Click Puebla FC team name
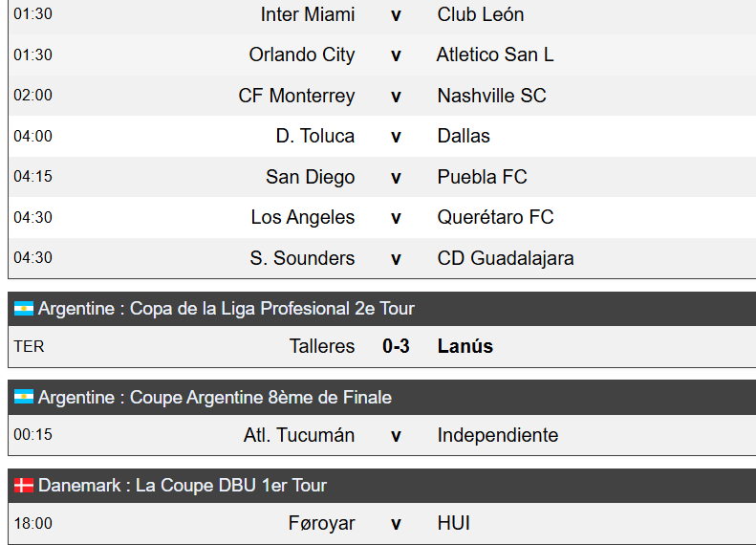 tap(482, 177)
